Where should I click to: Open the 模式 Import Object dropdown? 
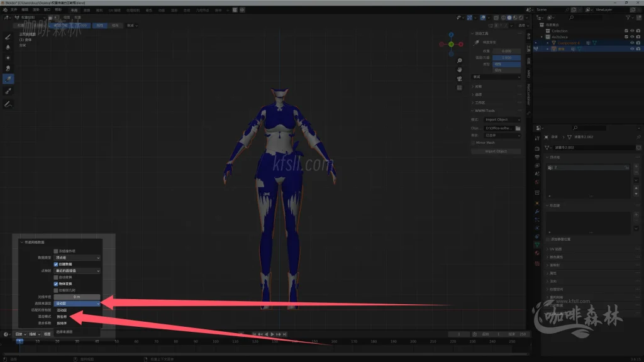(x=502, y=119)
